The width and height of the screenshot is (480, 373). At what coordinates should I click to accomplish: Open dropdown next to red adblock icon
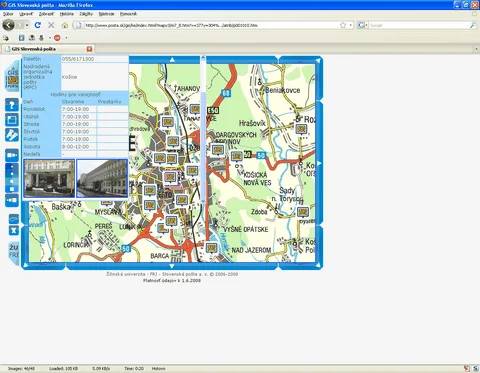(x=66, y=38)
